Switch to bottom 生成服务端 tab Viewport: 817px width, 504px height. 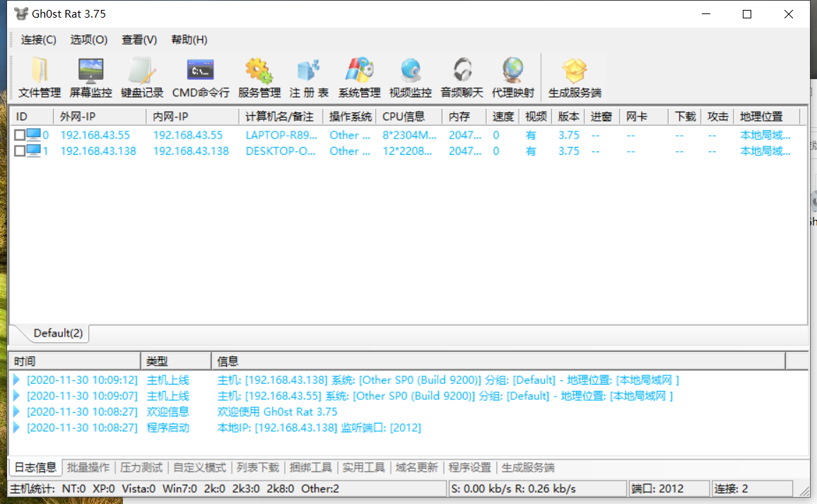528,467
